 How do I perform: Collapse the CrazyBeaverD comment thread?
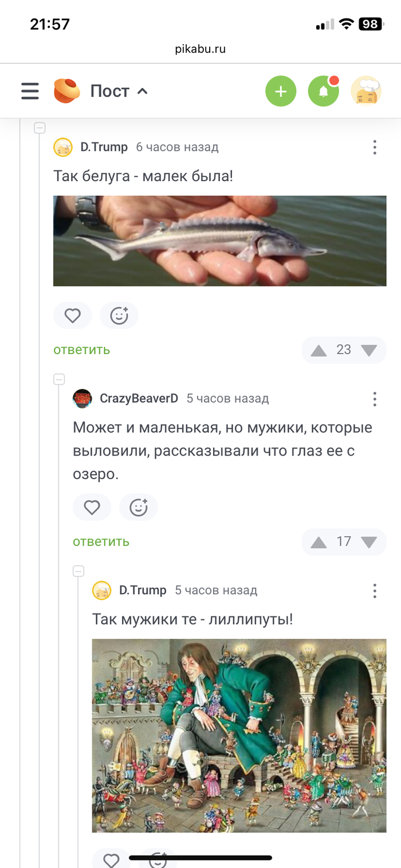pos(59,379)
